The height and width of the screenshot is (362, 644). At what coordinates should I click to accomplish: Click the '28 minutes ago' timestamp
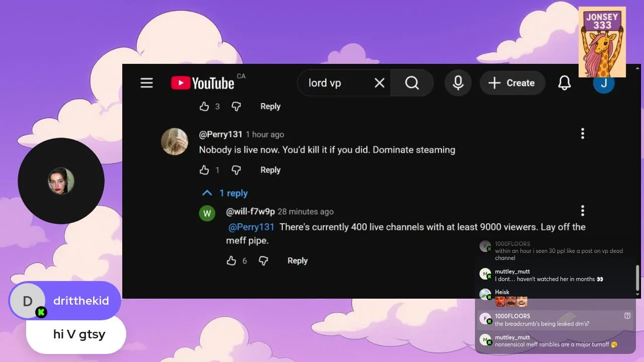[305, 212]
